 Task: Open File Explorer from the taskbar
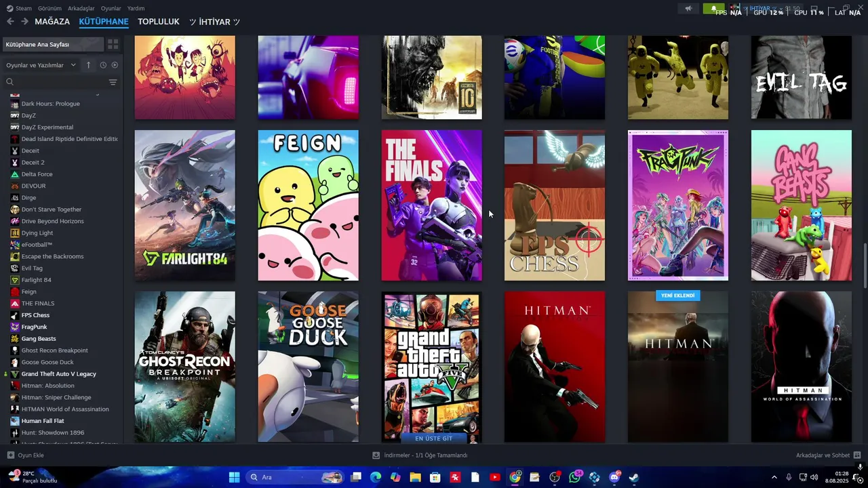tap(415, 477)
